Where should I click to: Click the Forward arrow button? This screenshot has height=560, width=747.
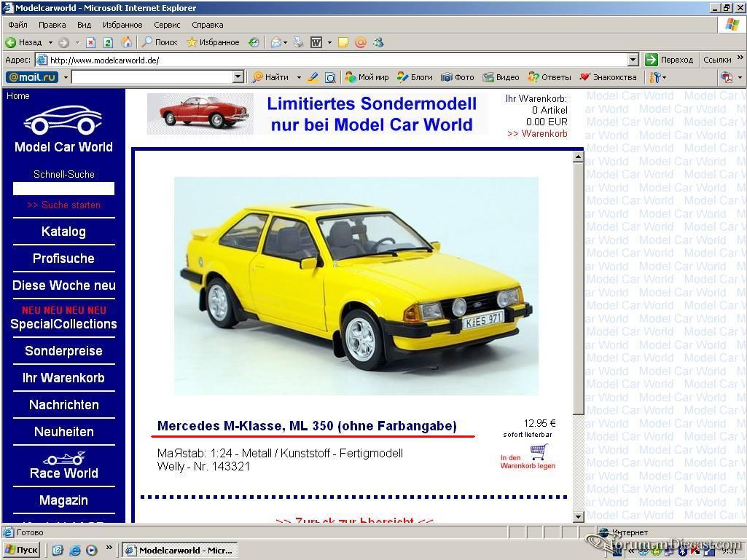pyautogui.click(x=64, y=43)
